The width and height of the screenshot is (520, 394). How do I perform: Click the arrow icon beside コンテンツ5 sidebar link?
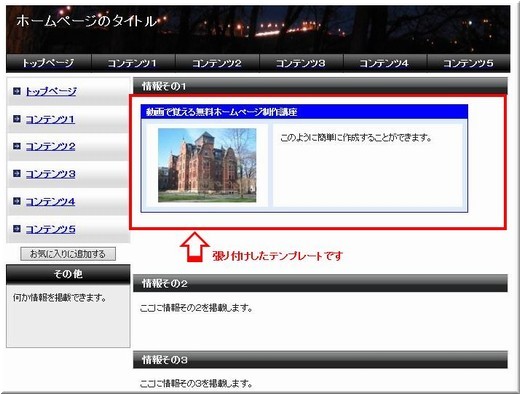click(17, 228)
